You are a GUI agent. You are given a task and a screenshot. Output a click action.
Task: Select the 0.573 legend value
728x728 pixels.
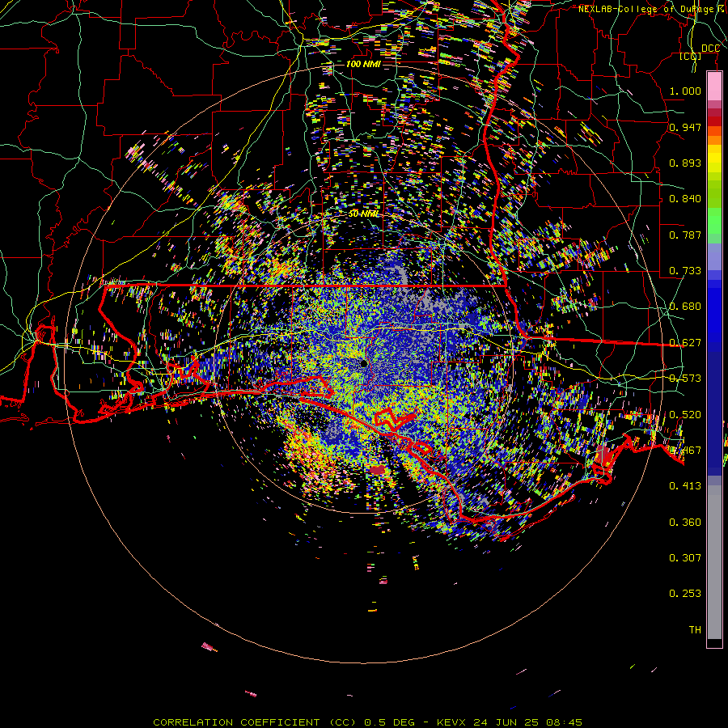[x=685, y=379]
